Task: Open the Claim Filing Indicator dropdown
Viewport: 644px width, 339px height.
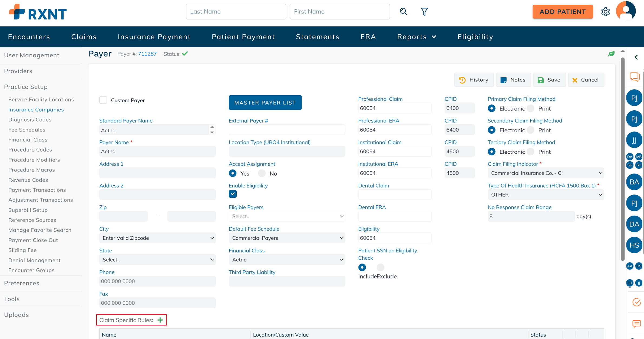Action: pos(546,173)
